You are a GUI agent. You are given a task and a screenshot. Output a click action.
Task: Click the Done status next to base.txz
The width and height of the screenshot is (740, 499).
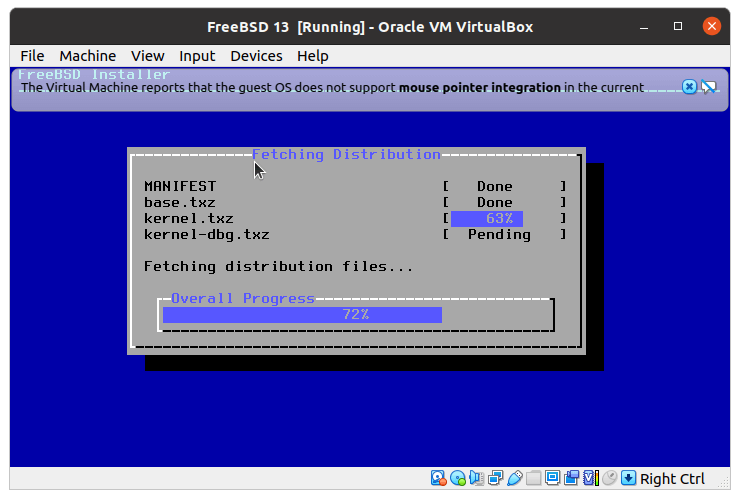click(x=495, y=203)
